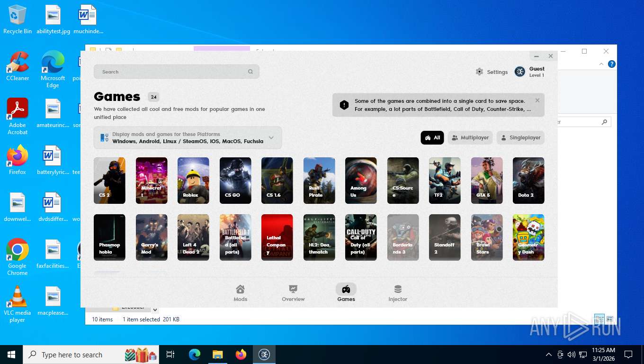Open the volume control in tray
Viewport: 644px width, 364px height.
click(572, 355)
